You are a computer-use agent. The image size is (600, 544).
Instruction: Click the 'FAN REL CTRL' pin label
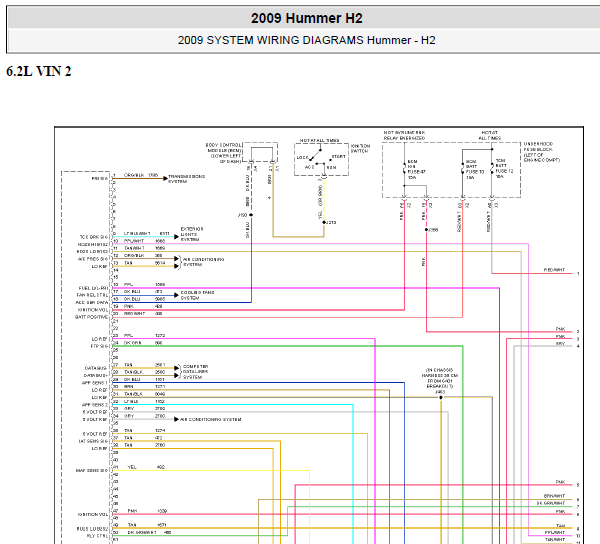(x=92, y=295)
